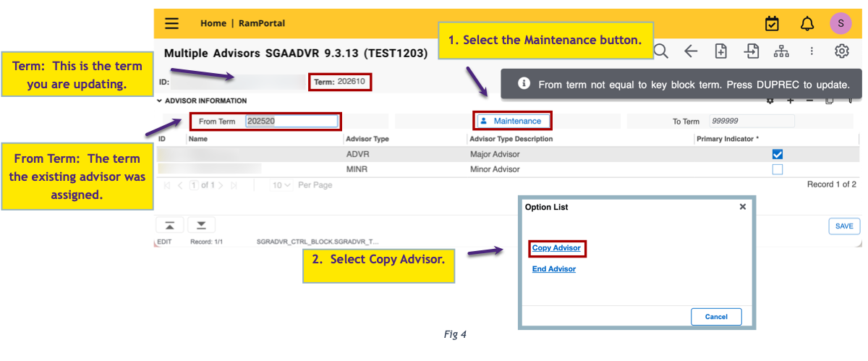Open the settings gear icon
868x361 pixels.
[841, 51]
